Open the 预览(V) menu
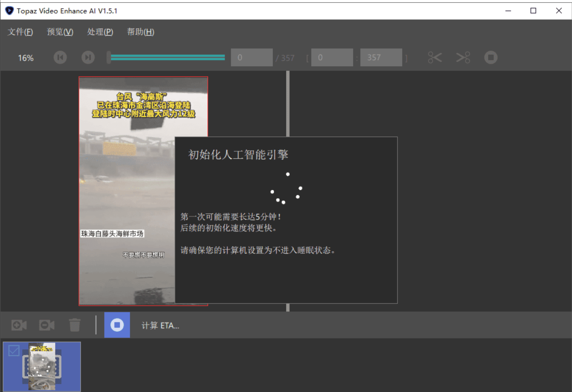 (x=60, y=32)
